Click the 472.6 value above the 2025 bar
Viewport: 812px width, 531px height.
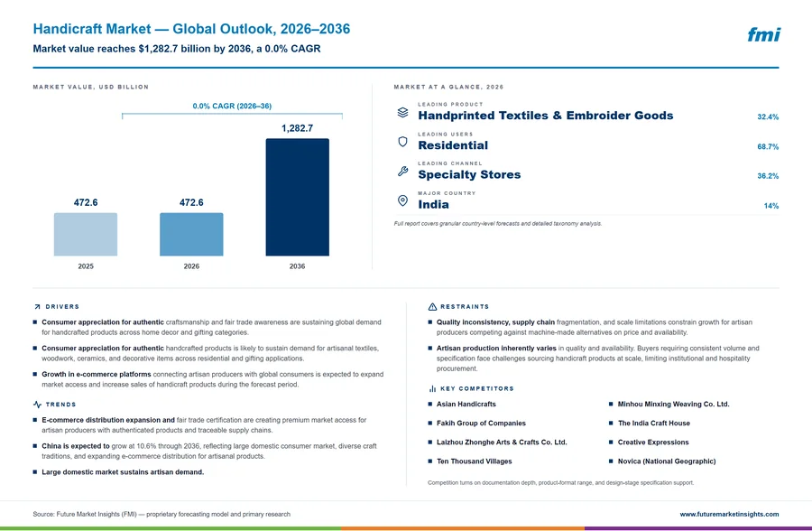pos(86,203)
